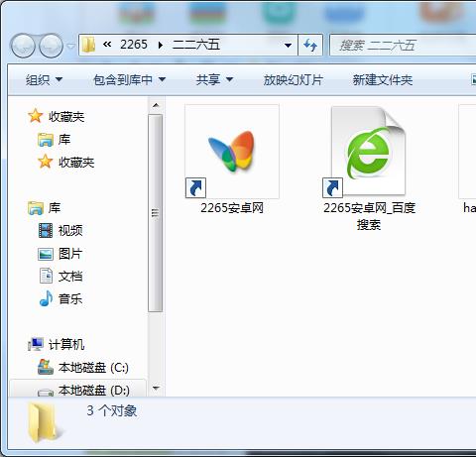Select the 2265 path segment
The image size is (476, 457).
pyautogui.click(x=134, y=45)
